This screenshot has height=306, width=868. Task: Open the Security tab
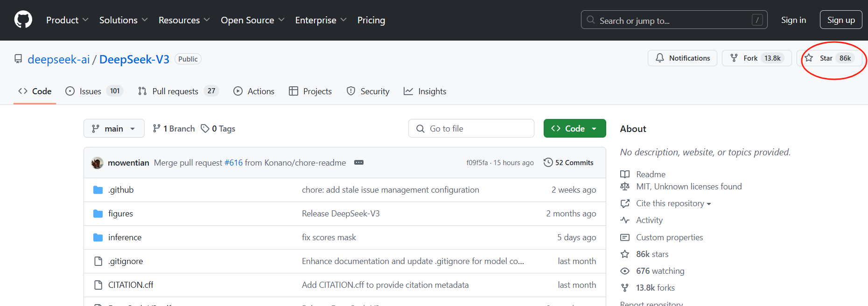pyautogui.click(x=368, y=91)
